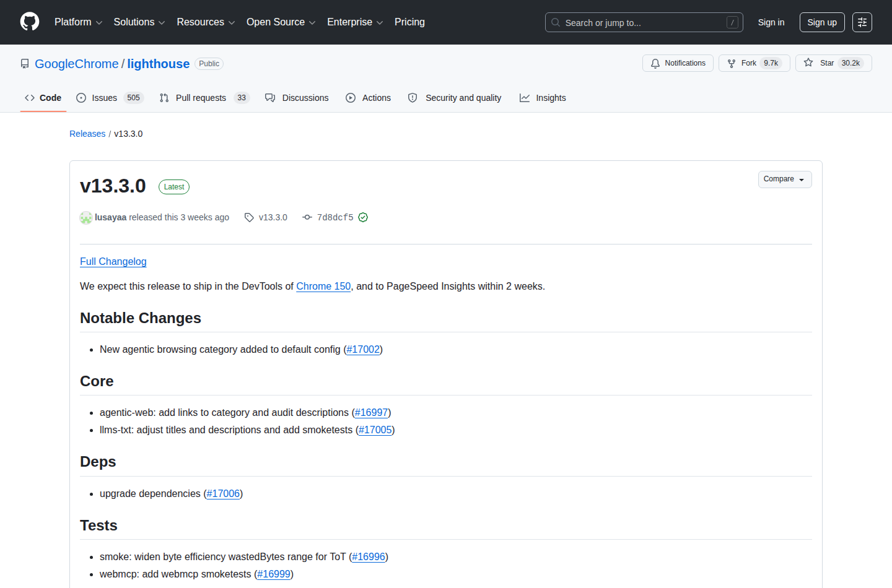Screen dimensions: 892x588
Task: Open the Security and quality tab
Action: (x=455, y=98)
